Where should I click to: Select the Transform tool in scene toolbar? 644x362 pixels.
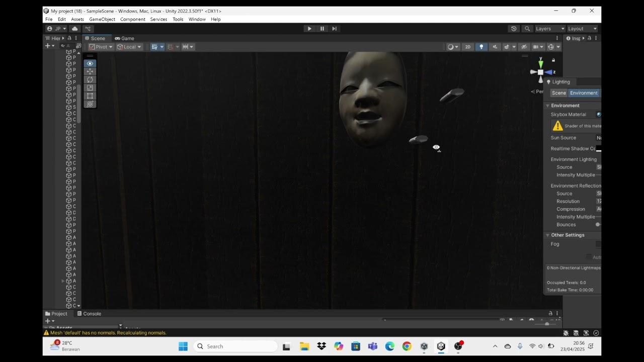pyautogui.click(x=90, y=104)
